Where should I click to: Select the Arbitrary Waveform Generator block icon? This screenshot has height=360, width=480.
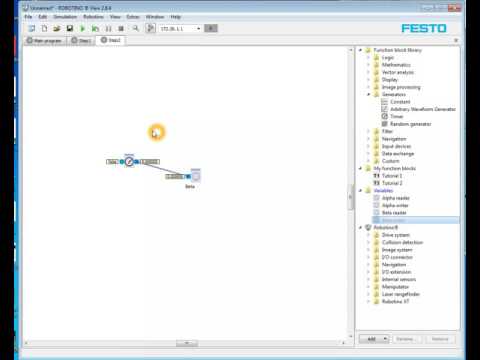[384, 109]
